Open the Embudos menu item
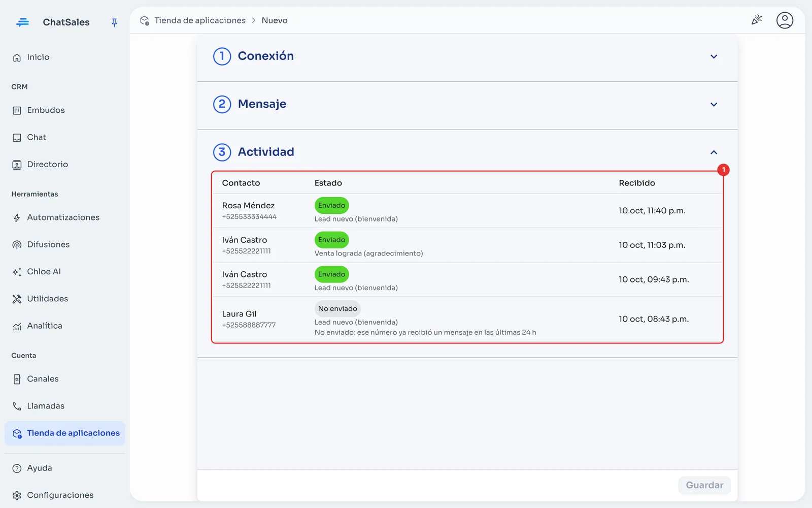Image resolution: width=812 pixels, height=508 pixels. 65,110
